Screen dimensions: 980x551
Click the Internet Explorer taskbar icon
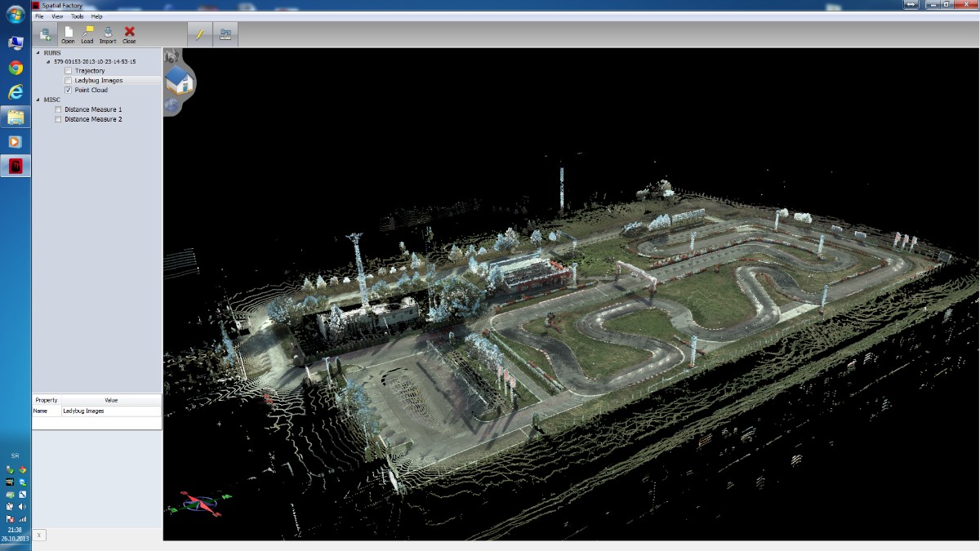[16, 92]
